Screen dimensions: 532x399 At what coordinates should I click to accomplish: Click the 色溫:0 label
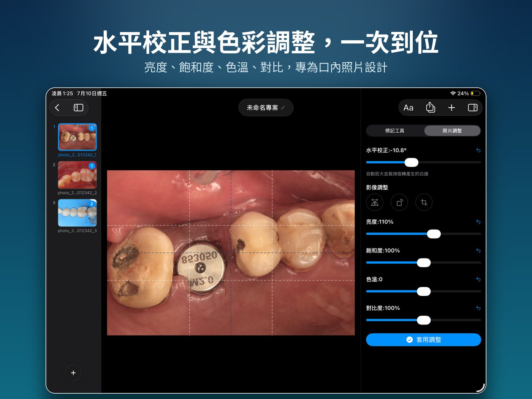374,279
